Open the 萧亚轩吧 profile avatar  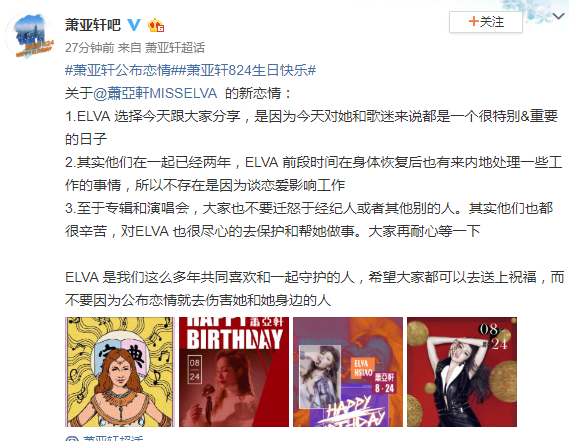pos(30,36)
